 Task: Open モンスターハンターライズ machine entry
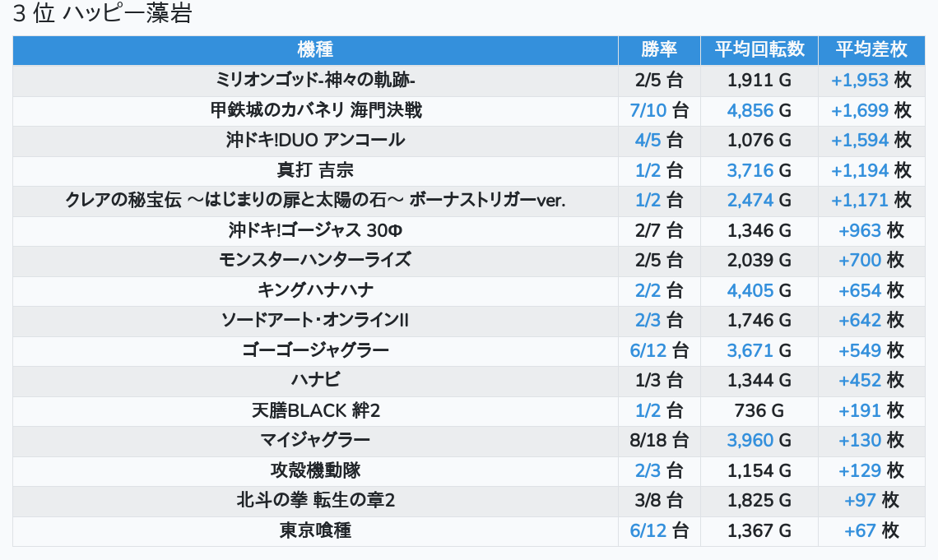click(316, 260)
